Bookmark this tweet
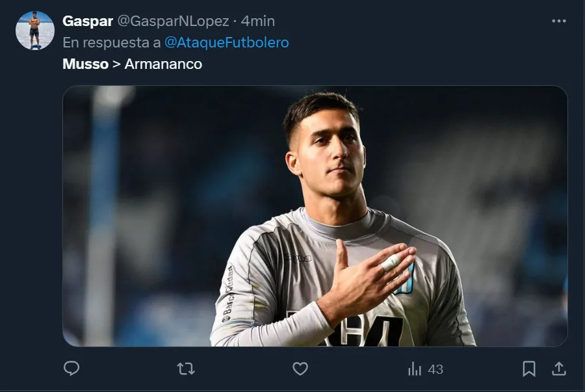Image resolution: width=585 pixels, height=392 pixels. pyautogui.click(x=529, y=369)
